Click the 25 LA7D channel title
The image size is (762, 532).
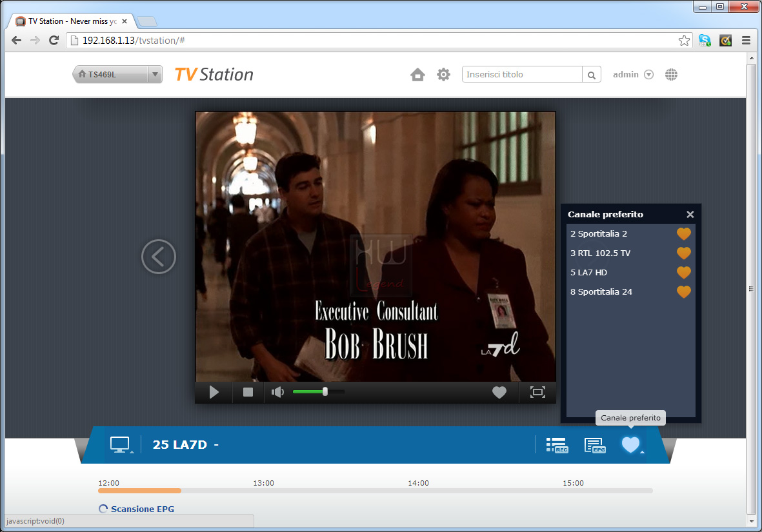(x=180, y=444)
